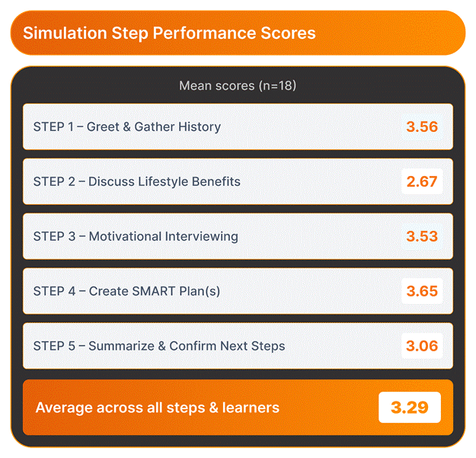This screenshot has height=458, width=476.
Task: Click the 'Motivational Interviewing' text
Action: pos(163,236)
